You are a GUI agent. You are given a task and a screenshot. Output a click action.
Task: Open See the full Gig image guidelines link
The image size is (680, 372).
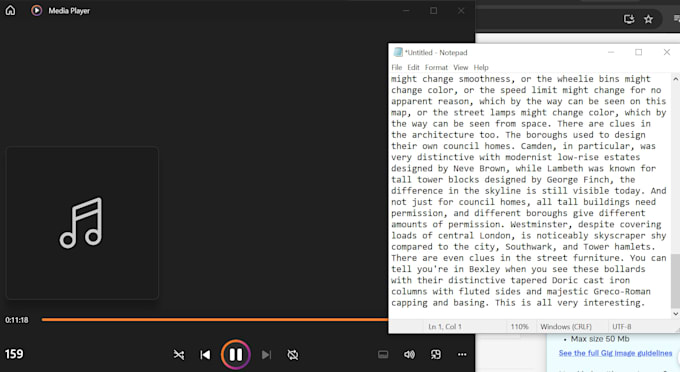click(615, 353)
